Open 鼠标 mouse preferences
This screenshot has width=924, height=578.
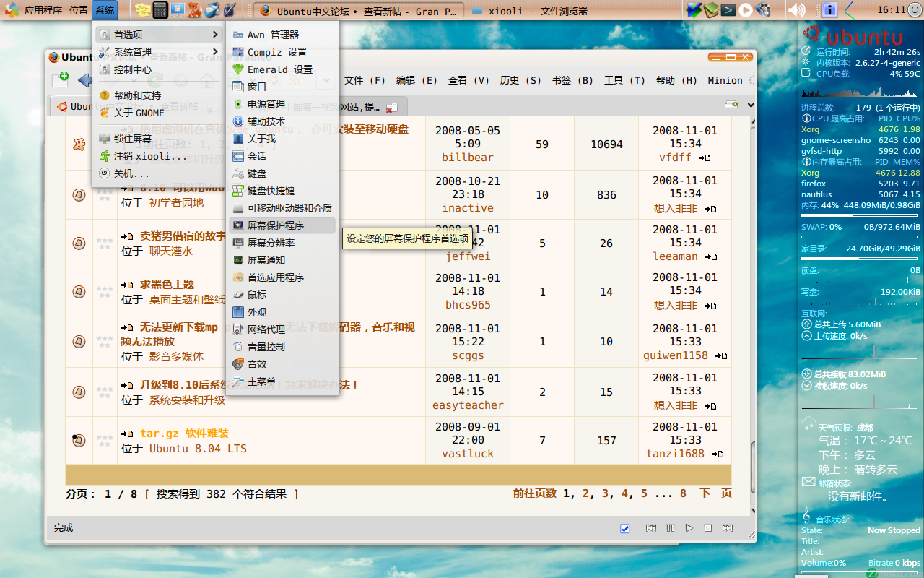tap(282, 295)
